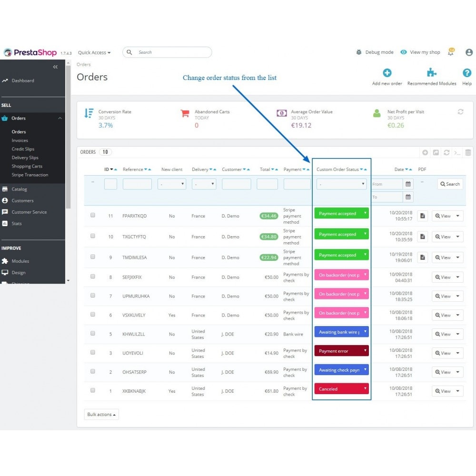The height and width of the screenshot is (476, 476).
Task: Open Invoices submenu item
Action: click(x=20, y=140)
